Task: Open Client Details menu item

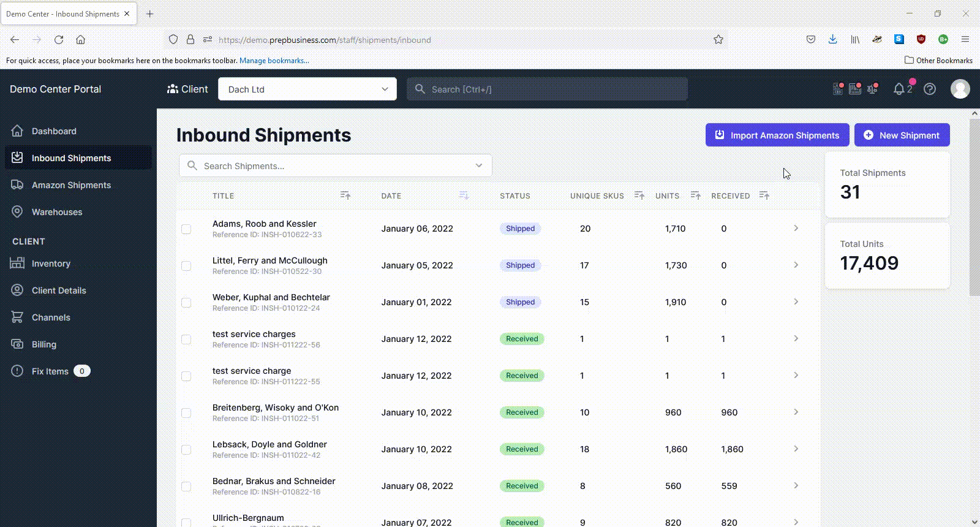Action: tap(78, 290)
